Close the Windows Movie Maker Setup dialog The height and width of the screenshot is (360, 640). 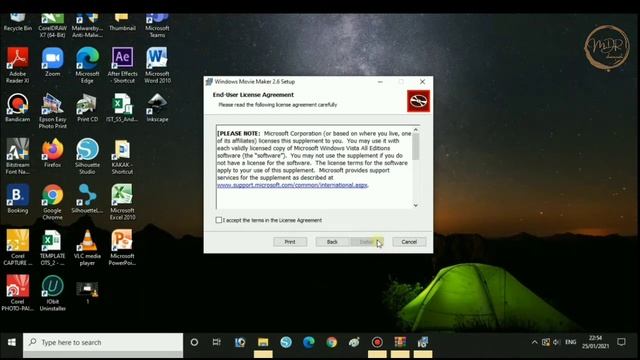pyautogui.click(x=422, y=82)
